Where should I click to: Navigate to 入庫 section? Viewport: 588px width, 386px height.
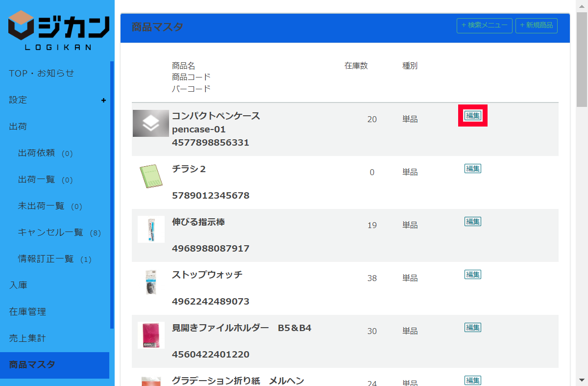(18, 285)
